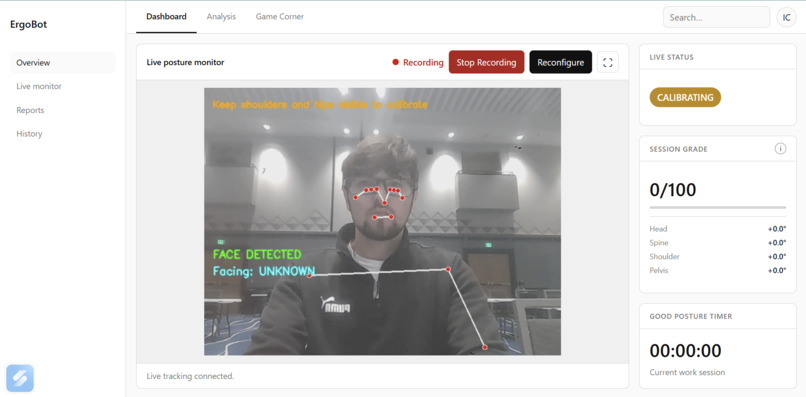This screenshot has width=806, height=397.
Task: Click the red Recording indicator
Action: tap(417, 62)
